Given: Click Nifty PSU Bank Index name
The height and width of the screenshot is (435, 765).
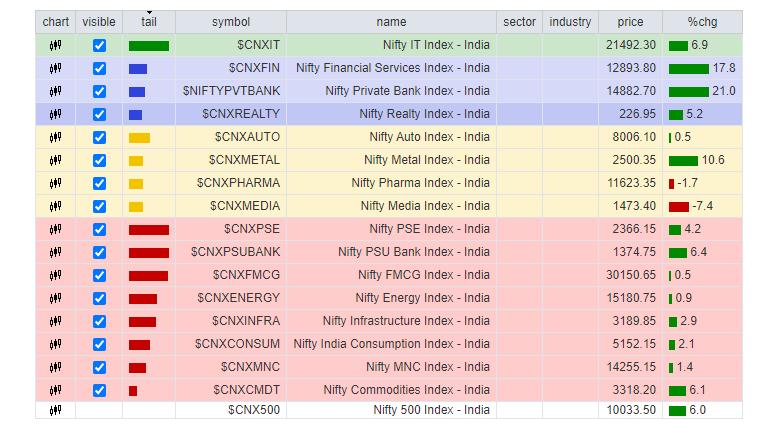Looking at the screenshot, I should [413, 252].
